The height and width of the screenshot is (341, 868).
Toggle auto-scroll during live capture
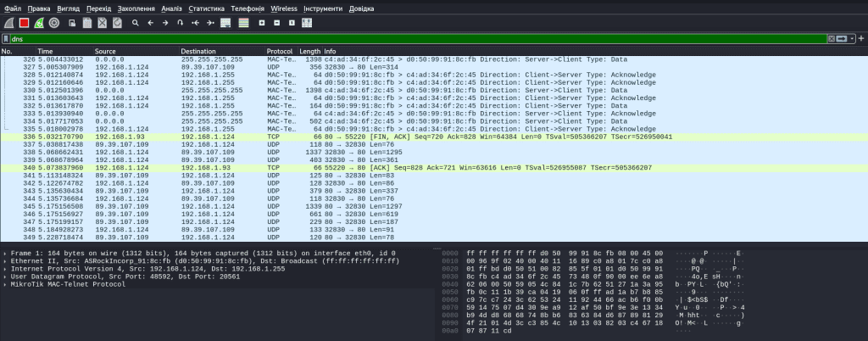pyautogui.click(x=225, y=23)
